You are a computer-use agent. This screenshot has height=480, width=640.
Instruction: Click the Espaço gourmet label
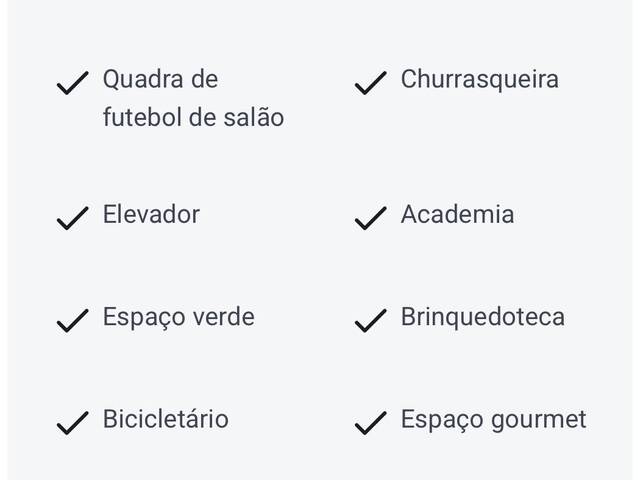coord(493,419)
